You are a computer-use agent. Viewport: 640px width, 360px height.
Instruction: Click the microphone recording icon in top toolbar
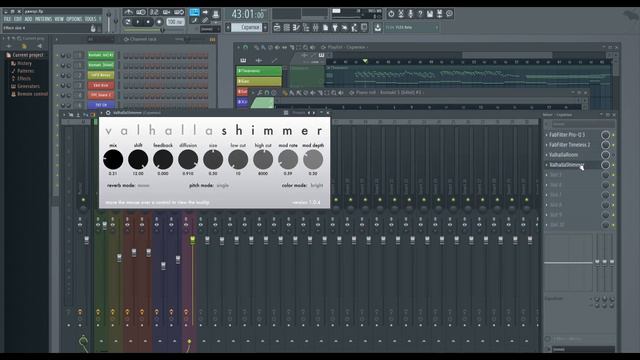(411, 13)
